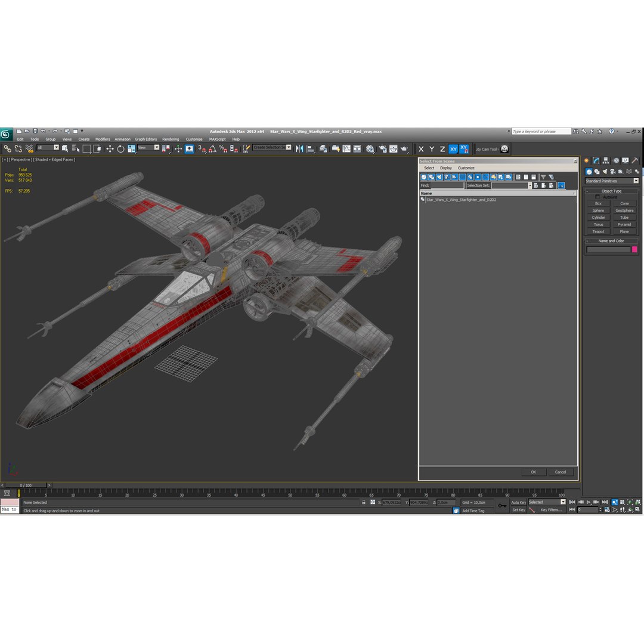This screenshot has width=644, height=644.
Task: Open Render Setup dialog
Action: coord(383,148)
